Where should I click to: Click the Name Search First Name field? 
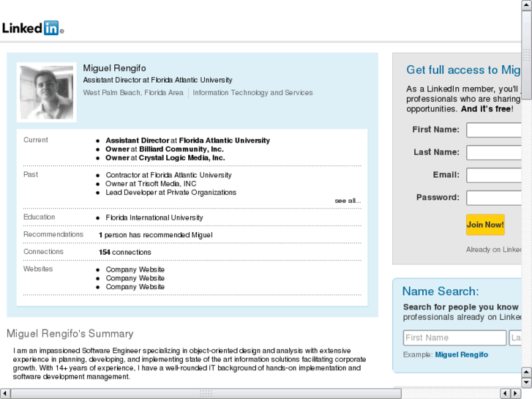click(454, 338)
